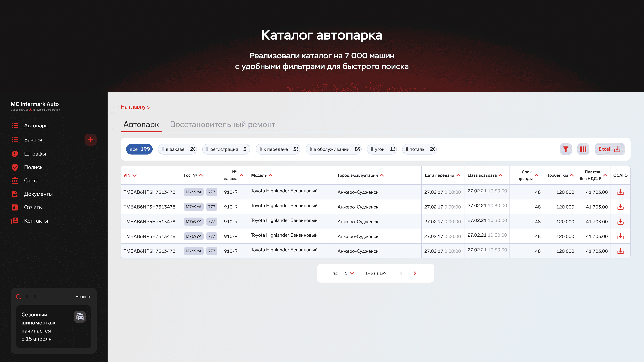This screenshot has width=644, height=362.
Task: Toggle the в обслуживании status filter
Action: (334, 149)
